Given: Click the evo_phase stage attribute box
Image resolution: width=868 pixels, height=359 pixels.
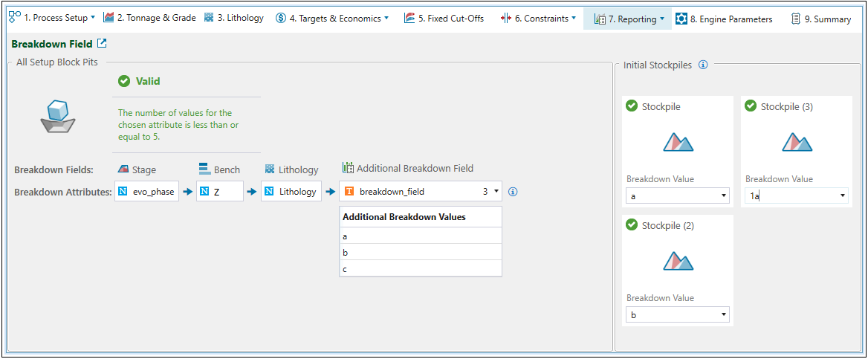Looking at the screenshot, I should (147, 192).
